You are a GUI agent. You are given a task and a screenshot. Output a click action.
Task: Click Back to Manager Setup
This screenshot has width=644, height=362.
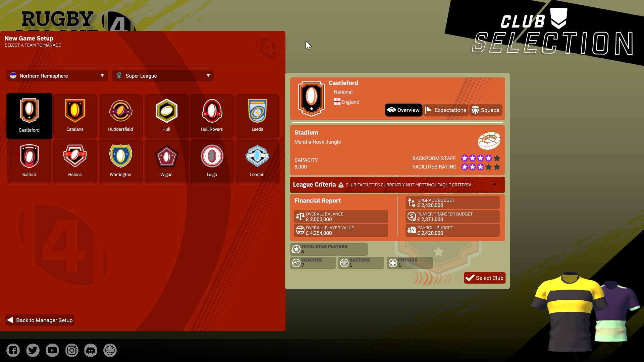click(x=39, y=320)
